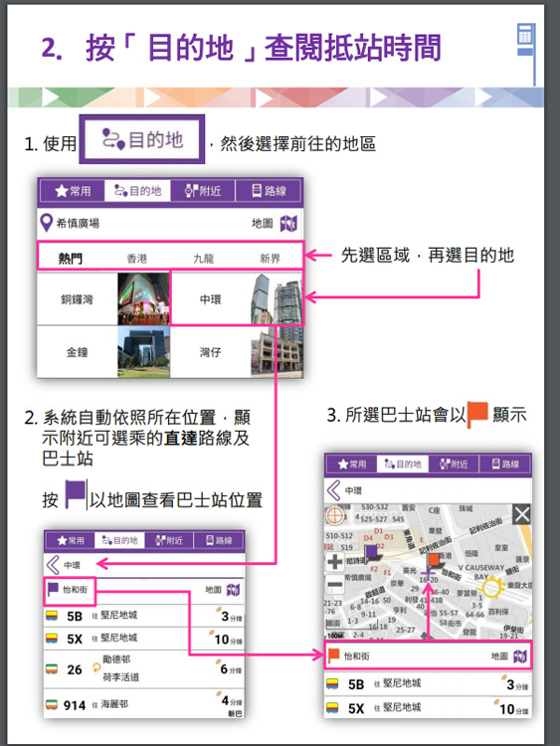Zoom out with the map minus button
Image resolution: width=560 pixels, height=746 pixels.
tap(334, 584)
